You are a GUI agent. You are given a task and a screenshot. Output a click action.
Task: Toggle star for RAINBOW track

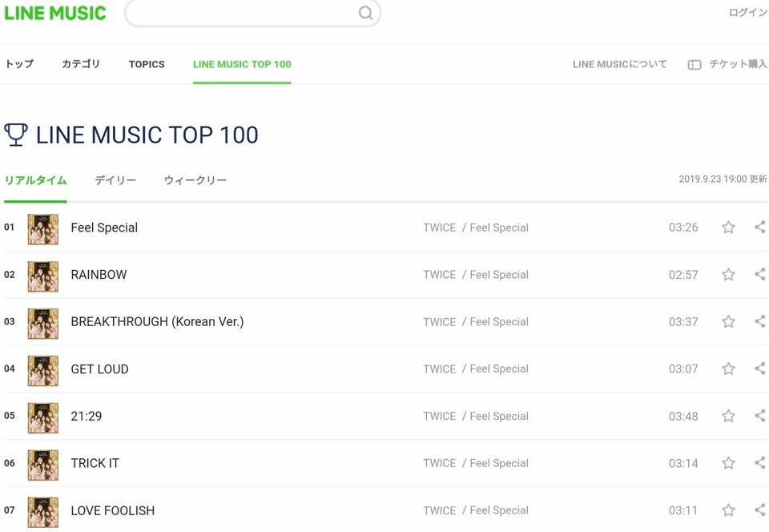click(x=728, y=275)
